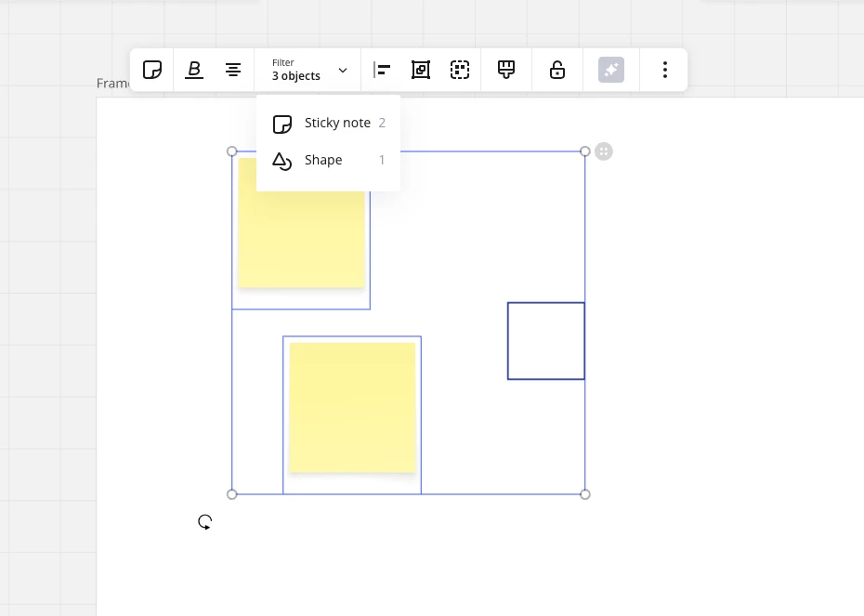This screenshot has height=616, width=864.
Task: Open the Filter 3 objects dropdown
Action: click(308, 70)
